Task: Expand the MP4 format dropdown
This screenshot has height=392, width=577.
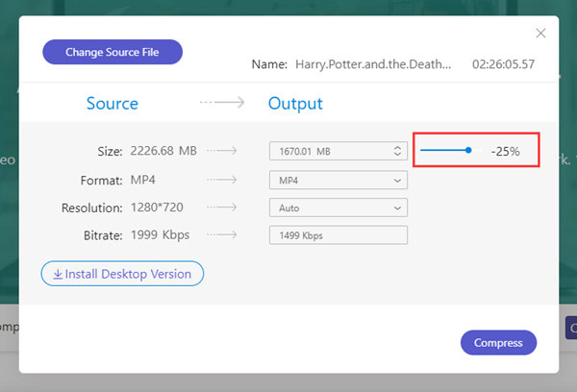Action: coord(338,180)
